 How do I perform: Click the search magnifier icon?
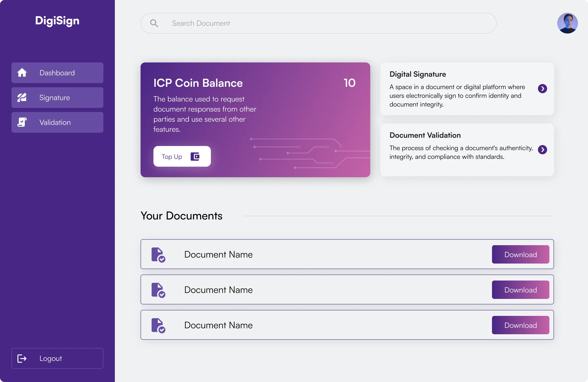[x=154, y=23]
